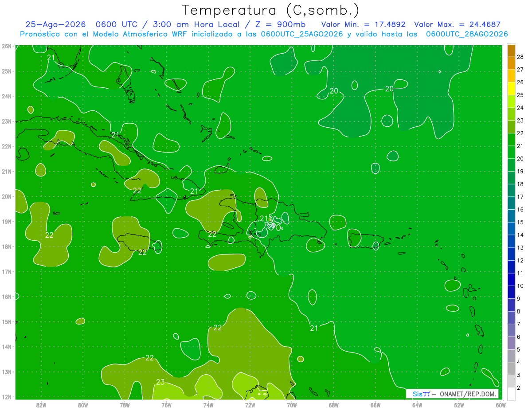Click the "23" contour label on map
The height and width of the screenshot is (411, 532).
(160, 382)
